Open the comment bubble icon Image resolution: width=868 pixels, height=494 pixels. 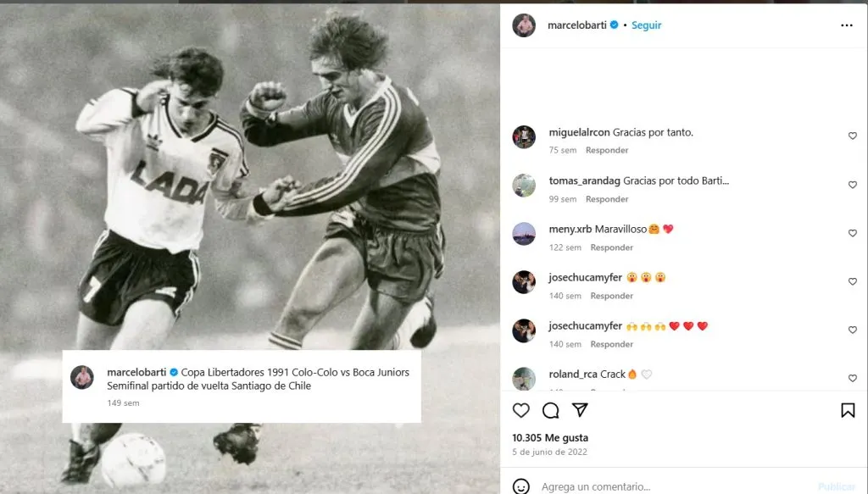tap(550, 411)
